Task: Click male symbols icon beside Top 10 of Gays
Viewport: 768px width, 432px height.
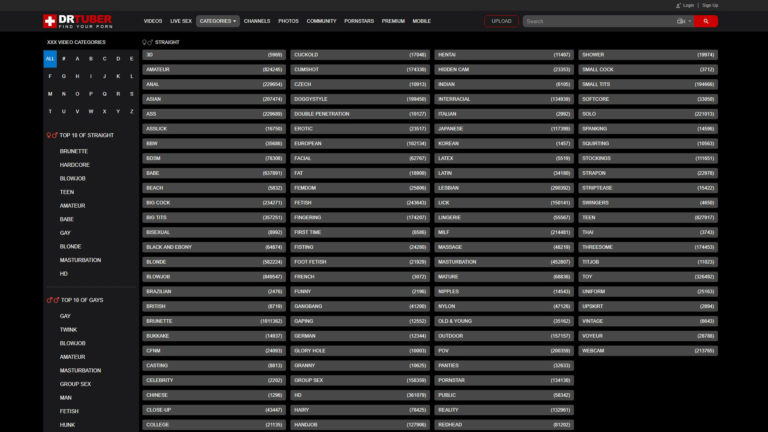Action: click(x=52, y=300)
